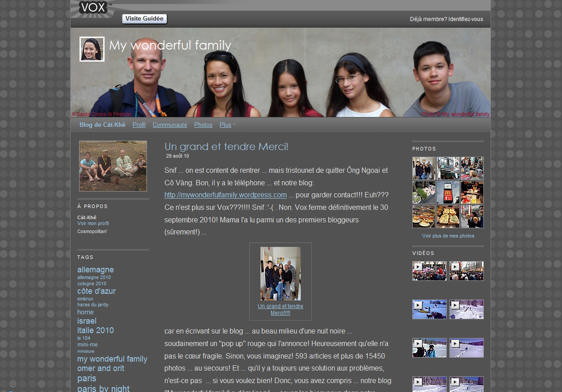Open the McDonald's sign photo thumbnail
Image resolution: width=562 pixels, height=392 pixels.
[x=448, y=192]
